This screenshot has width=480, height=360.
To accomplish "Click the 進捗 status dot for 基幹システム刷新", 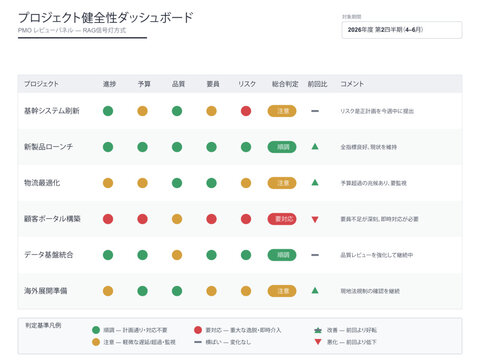I will (108, 111).
